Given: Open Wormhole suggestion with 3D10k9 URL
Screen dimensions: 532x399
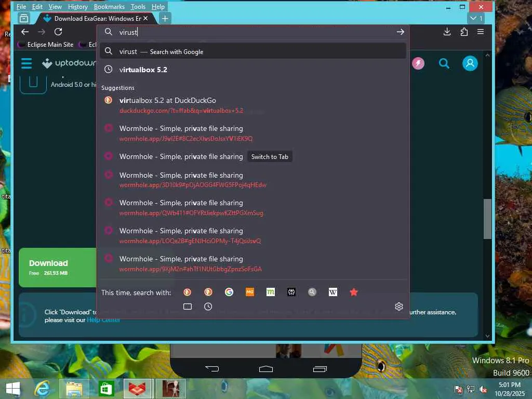Looking at the screenshot, I should pos(253,180).
